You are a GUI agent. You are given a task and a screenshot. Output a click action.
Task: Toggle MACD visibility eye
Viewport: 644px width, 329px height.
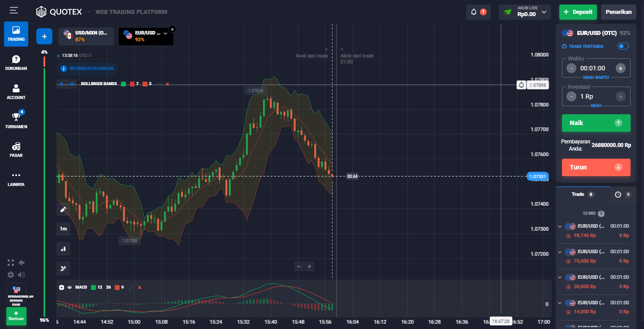69,287
